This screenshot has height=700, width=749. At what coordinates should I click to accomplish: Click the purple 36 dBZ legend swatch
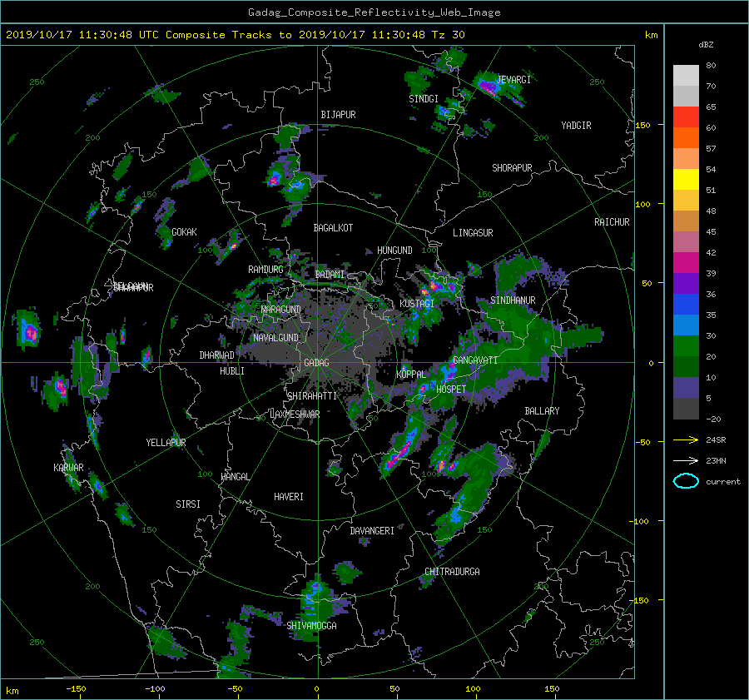(x=686, y=283)
